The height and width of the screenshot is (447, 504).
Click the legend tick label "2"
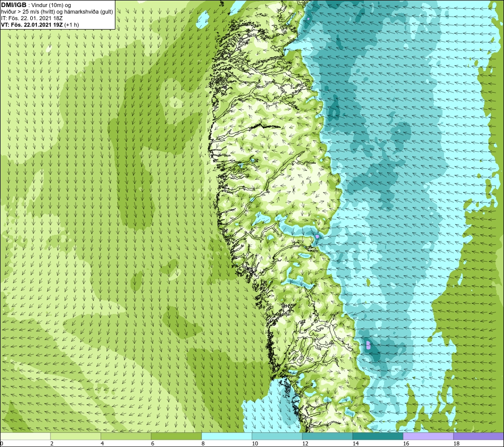point(52,443)
